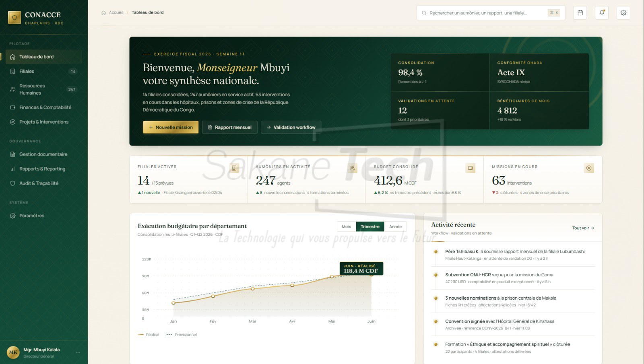The height and width of the screenshot is (364, 644).
Task: Open the settings gear in header
Action: click(x=623, y=13)
